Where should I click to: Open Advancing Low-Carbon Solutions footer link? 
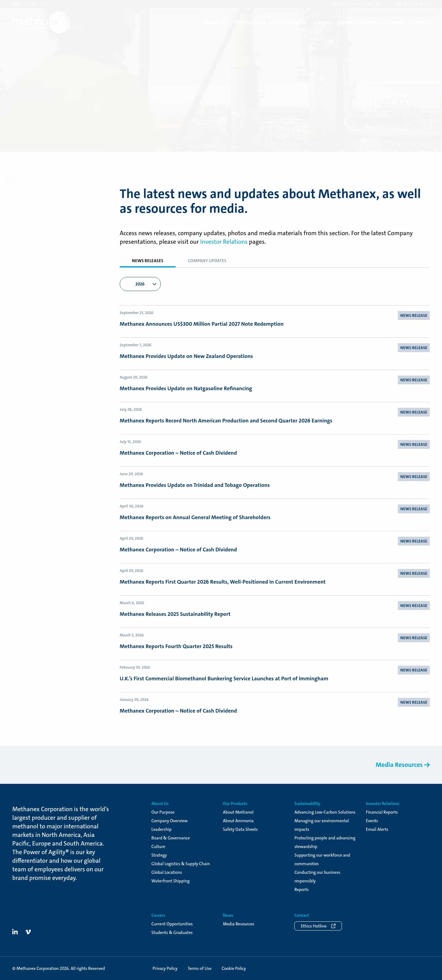325,812
